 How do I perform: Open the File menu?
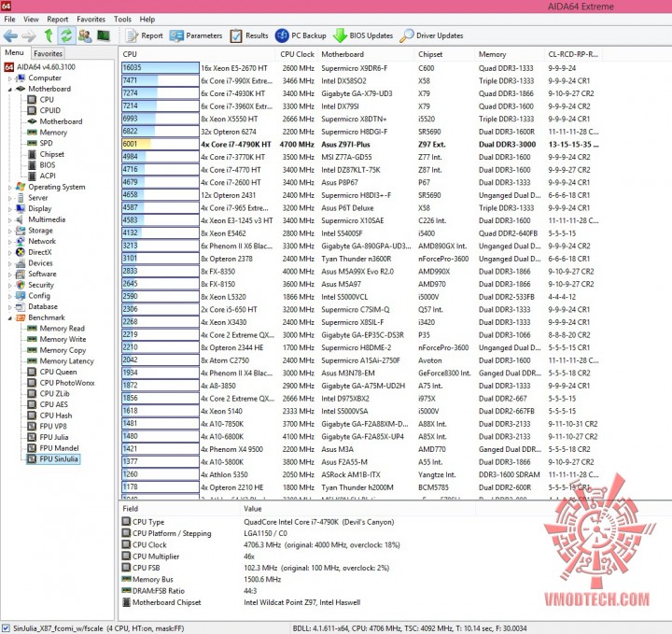click(9, 20)
